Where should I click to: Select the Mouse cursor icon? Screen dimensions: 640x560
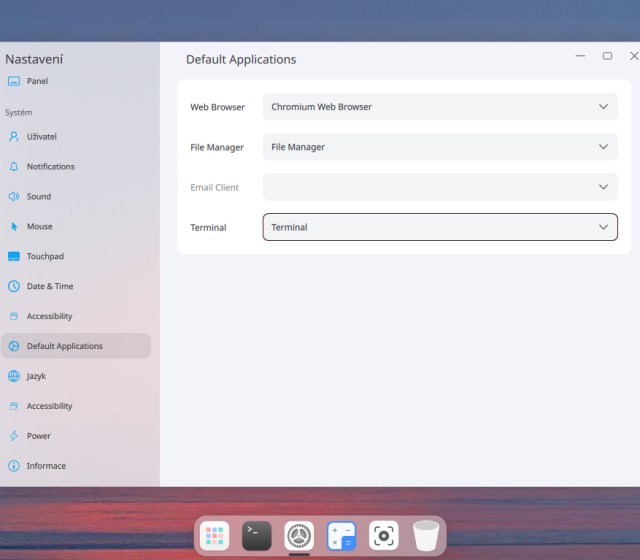pos(14,227)
